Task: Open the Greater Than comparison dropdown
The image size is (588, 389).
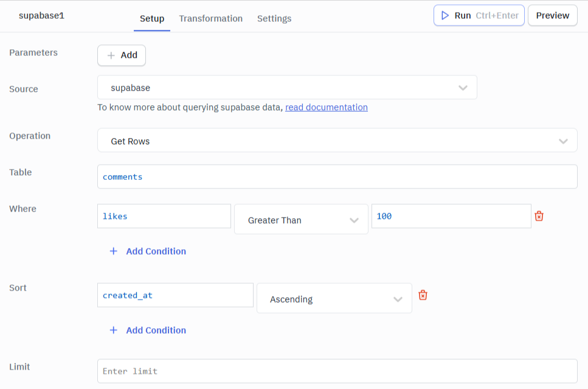Action: (301, 219)
